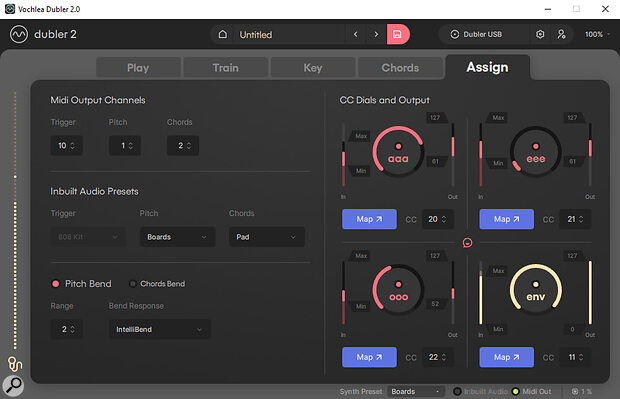Viewport: 620px width, 399px height.
Task: Click the env envelope dial
Action: (536, 290)
